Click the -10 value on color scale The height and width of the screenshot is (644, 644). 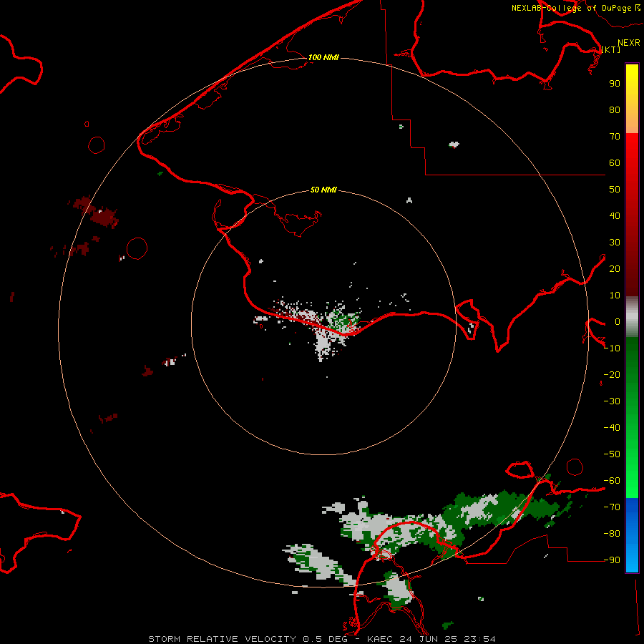612,348
